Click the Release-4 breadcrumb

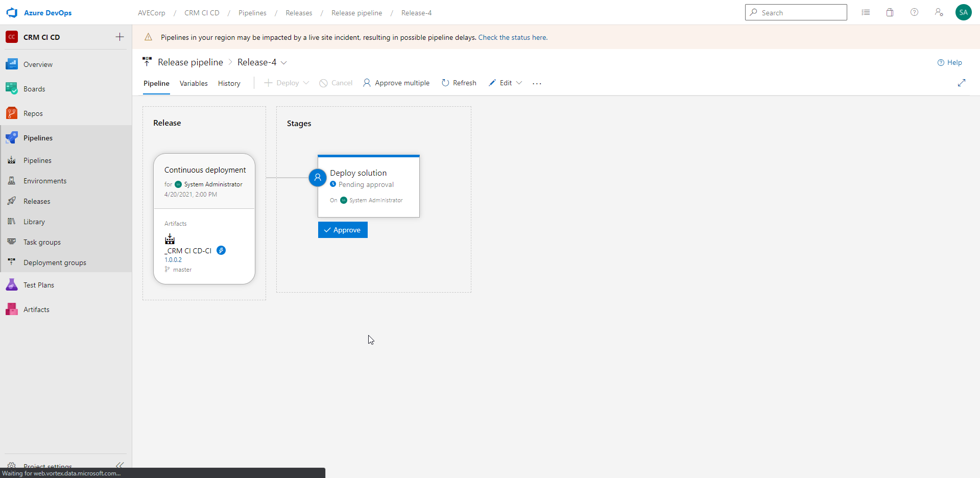[417, 13]
